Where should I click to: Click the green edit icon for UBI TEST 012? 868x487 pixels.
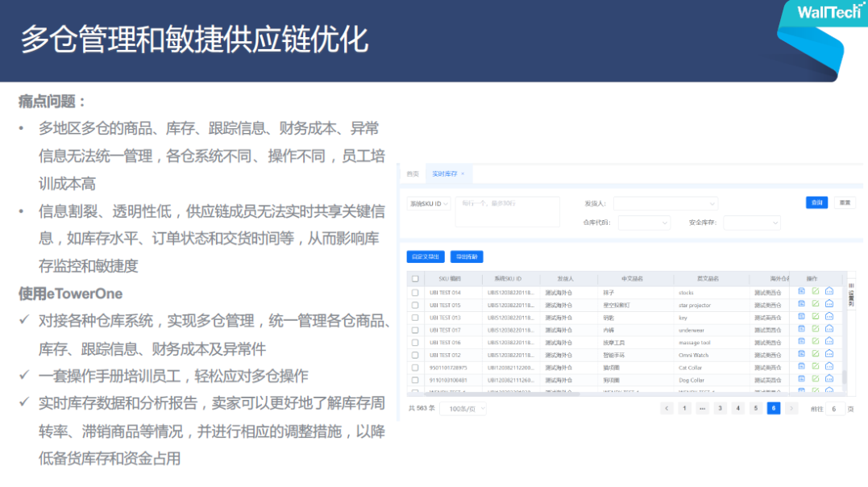tap(816, 354)
